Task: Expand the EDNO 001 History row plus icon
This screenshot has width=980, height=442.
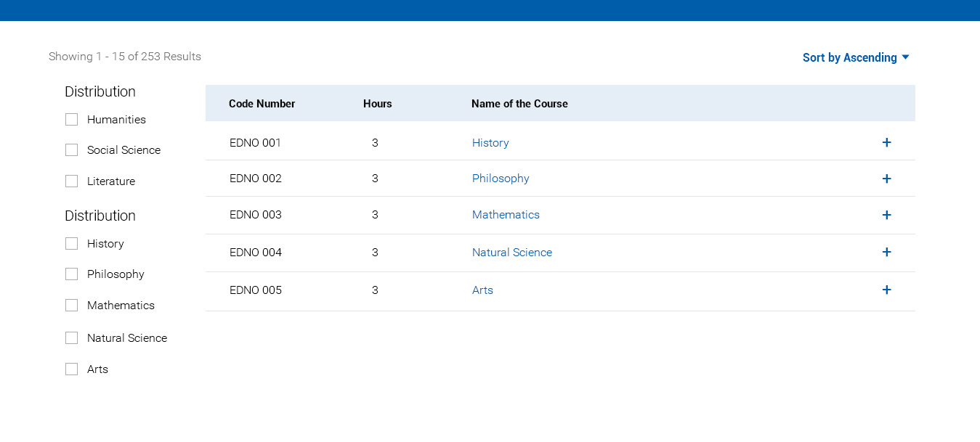Action: click(886, 142)
